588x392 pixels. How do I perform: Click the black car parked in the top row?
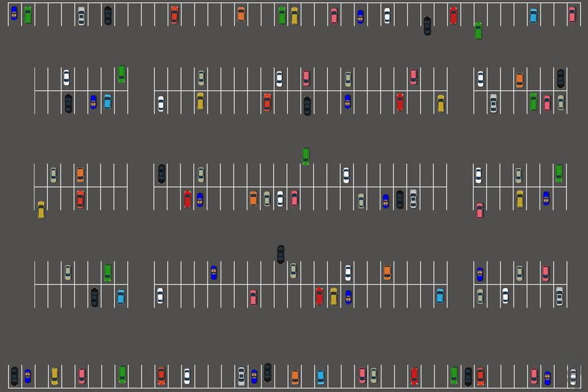tap(108, 15)
